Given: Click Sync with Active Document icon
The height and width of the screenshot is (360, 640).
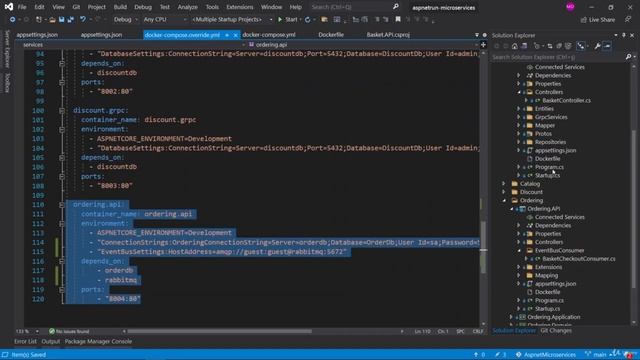Looking at the screenshot, I should pos(550,46).
